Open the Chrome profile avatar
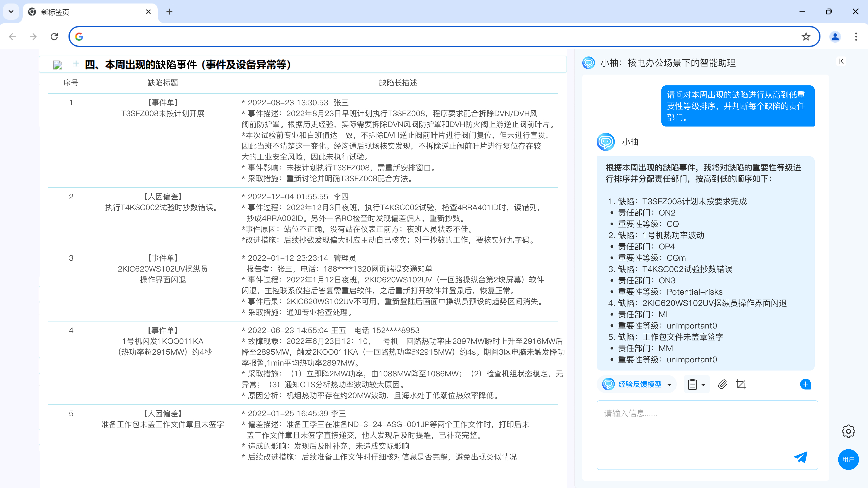The height and width of the screenshot is (488, 868). click(835, 36)
